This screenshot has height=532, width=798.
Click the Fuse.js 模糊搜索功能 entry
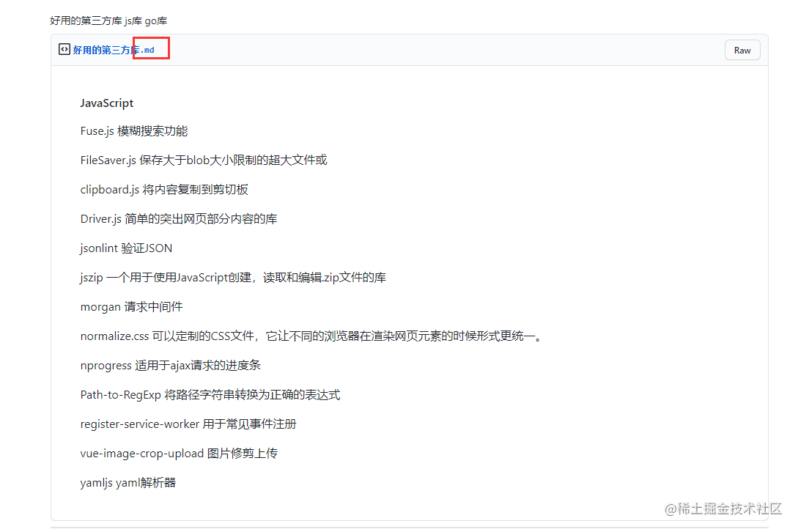point(134,130)
